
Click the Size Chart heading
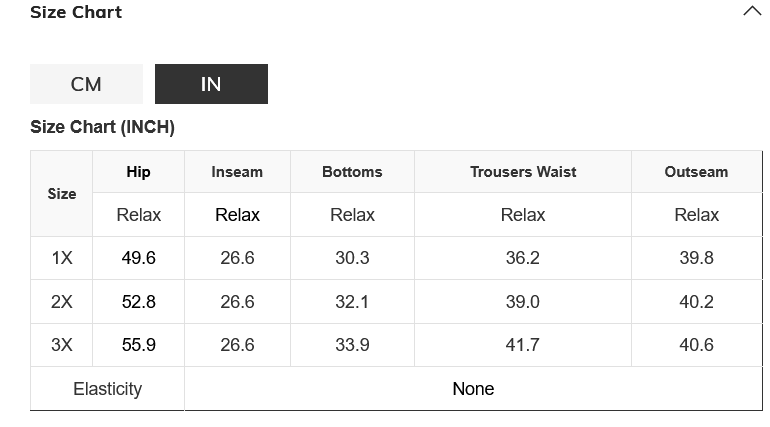coord(76,12)
